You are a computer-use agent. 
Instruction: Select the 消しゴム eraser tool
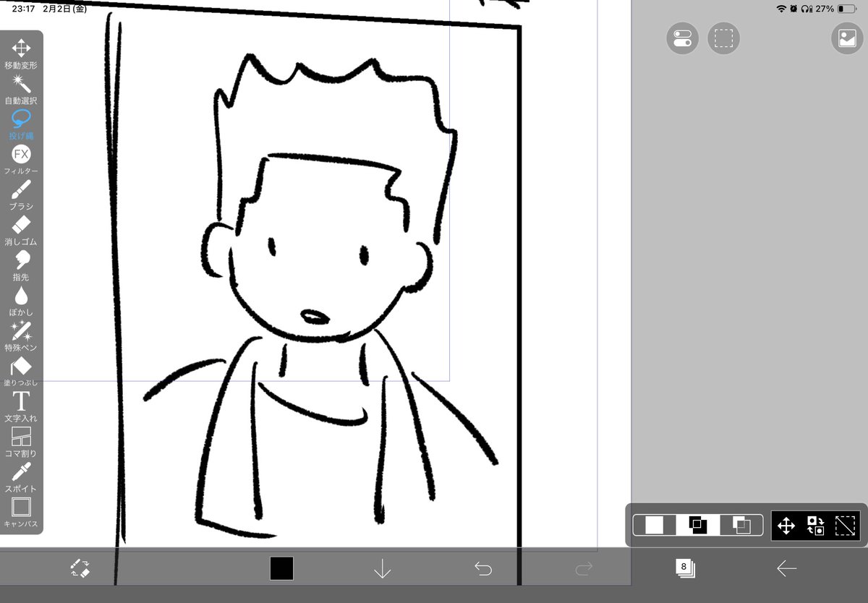(21, 231)
